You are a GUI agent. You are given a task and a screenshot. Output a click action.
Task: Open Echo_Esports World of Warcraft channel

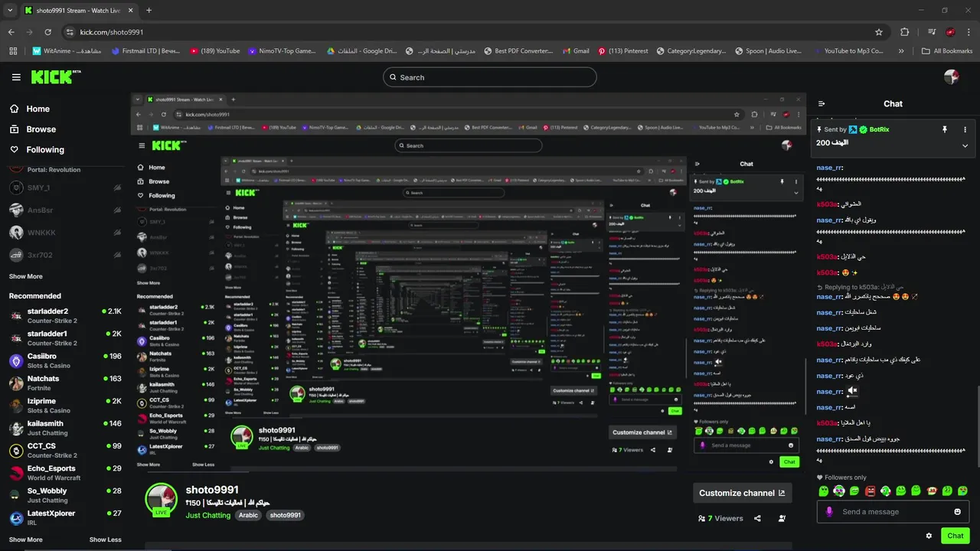tap(65, 473)
